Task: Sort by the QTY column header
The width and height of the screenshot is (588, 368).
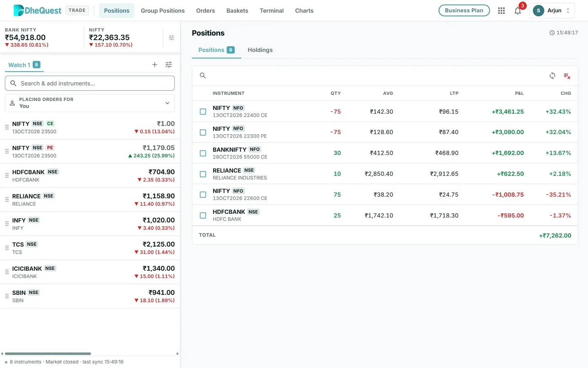Action: pos(336,93)
